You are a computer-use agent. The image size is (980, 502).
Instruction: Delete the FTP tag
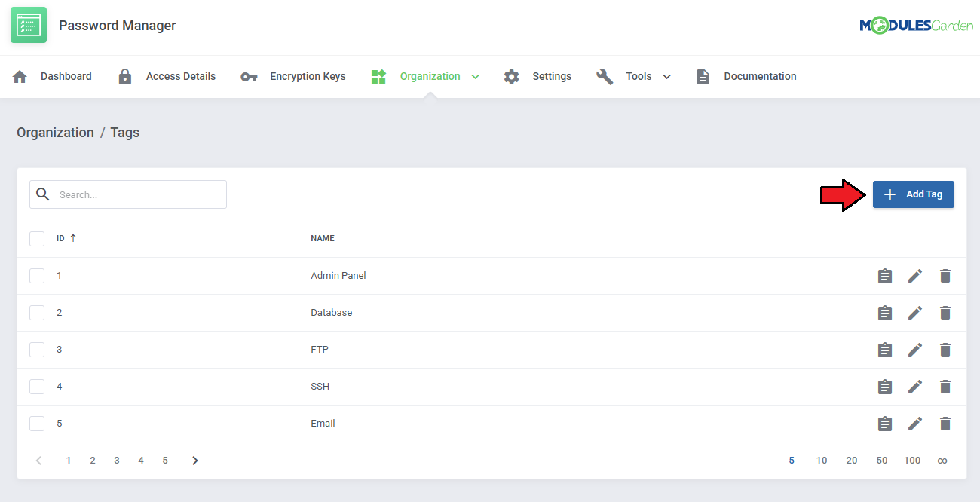[x=945, y=350]
